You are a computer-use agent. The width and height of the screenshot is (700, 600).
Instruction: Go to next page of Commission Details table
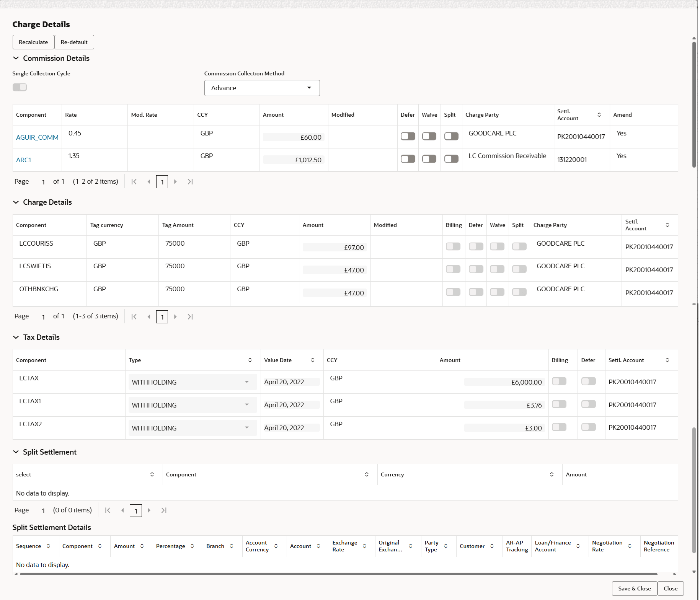click(175, 181)
